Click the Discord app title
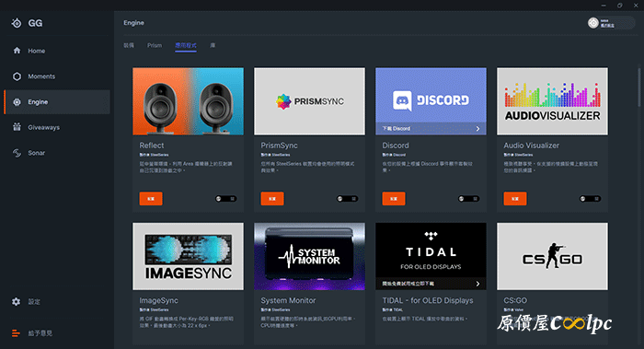644x349 pixels. coord(396,145)
